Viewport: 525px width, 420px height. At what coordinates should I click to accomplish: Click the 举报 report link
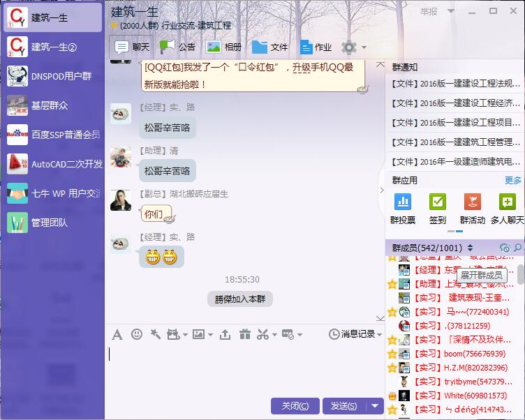pyautogui.click(x=429, y=12)
